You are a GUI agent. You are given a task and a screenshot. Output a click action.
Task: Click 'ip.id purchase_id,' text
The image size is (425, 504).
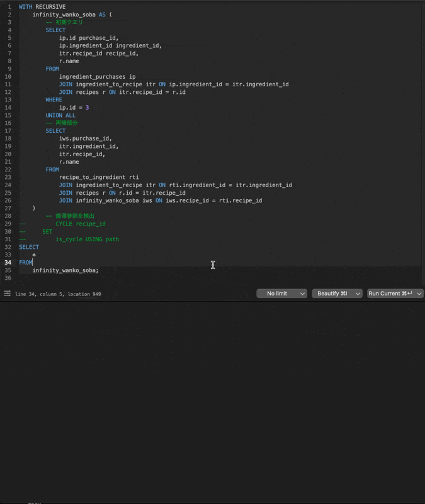(89, 38)
